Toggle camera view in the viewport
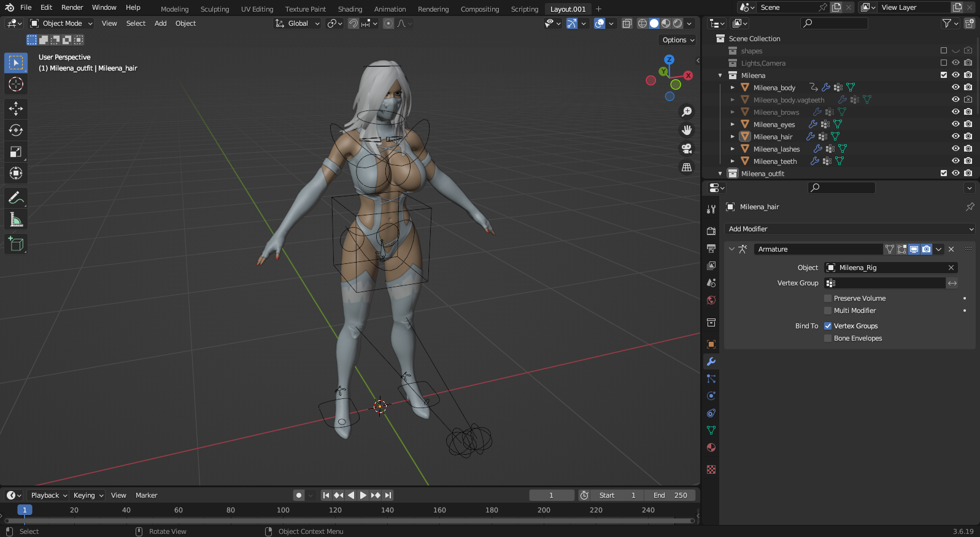The height and width of the screenshot is (537, 980). tap(687, 149)
